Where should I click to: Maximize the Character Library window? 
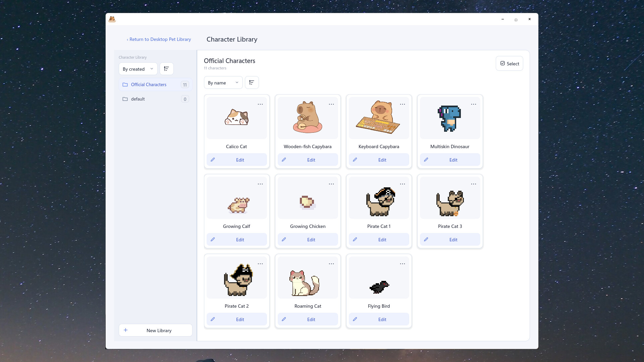coord(516,19)
